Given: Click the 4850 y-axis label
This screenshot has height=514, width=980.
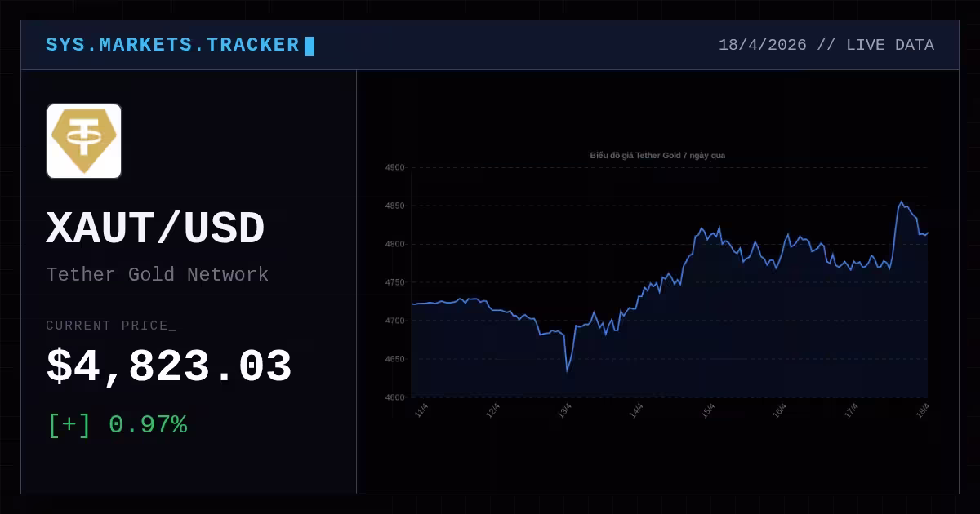Looking at the screenshot, I should pyautogui.click(x=394, y=206).
